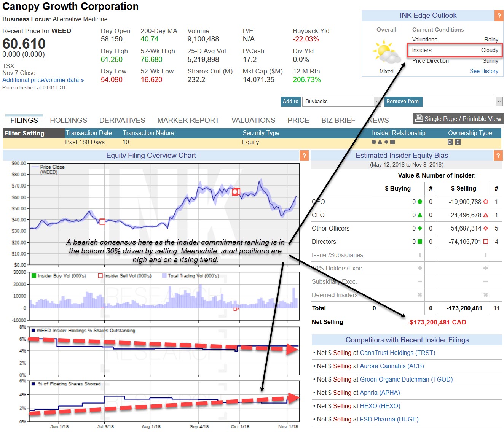This screenshot has width=504, height=442.
Task: Click the Total Trading Vol legend swatch
Action: (x=164, y=276)
